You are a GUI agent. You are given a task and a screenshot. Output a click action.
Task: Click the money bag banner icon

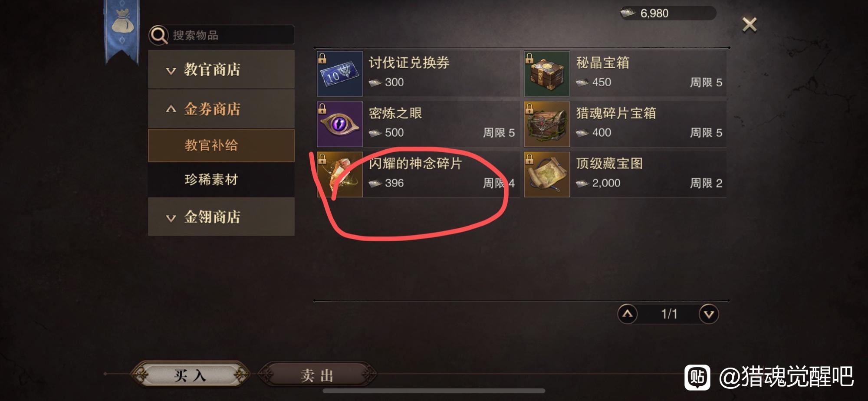(x=122, y=22)
